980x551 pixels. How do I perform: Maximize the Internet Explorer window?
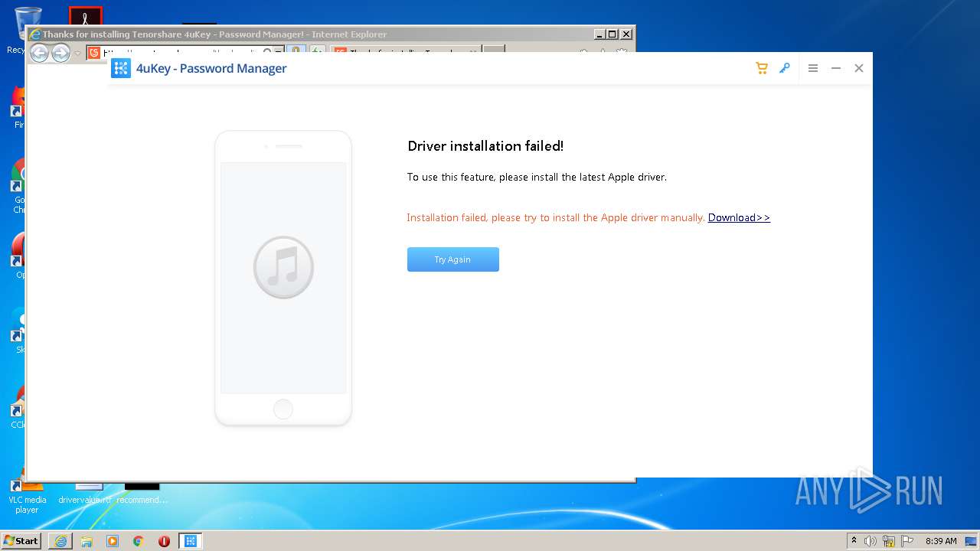click(x=612, y=34)
